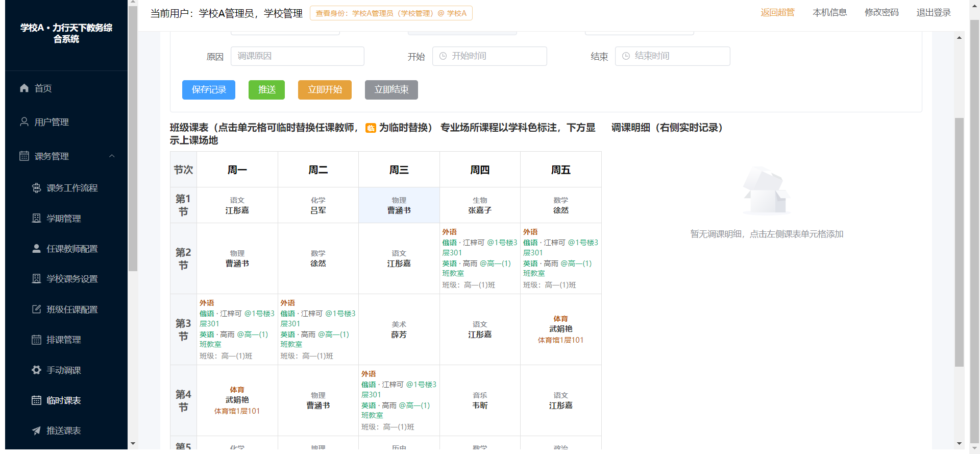Click the main scrollbar up arrow
The image size is (980, 454).
(x=959, y=37)
